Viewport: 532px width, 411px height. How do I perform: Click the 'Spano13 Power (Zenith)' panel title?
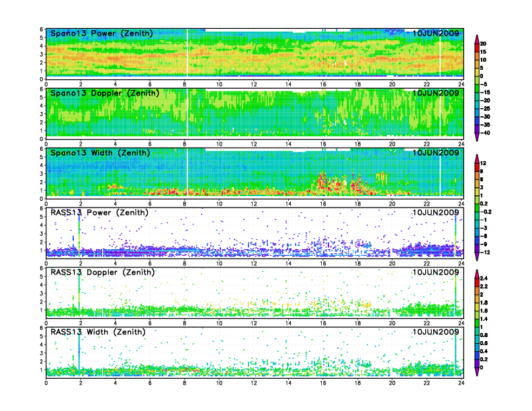pos(102,34)
